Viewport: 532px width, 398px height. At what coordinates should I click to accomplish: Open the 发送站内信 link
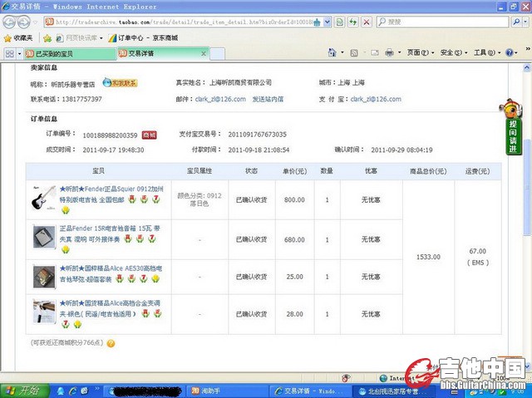click(267, 99)
